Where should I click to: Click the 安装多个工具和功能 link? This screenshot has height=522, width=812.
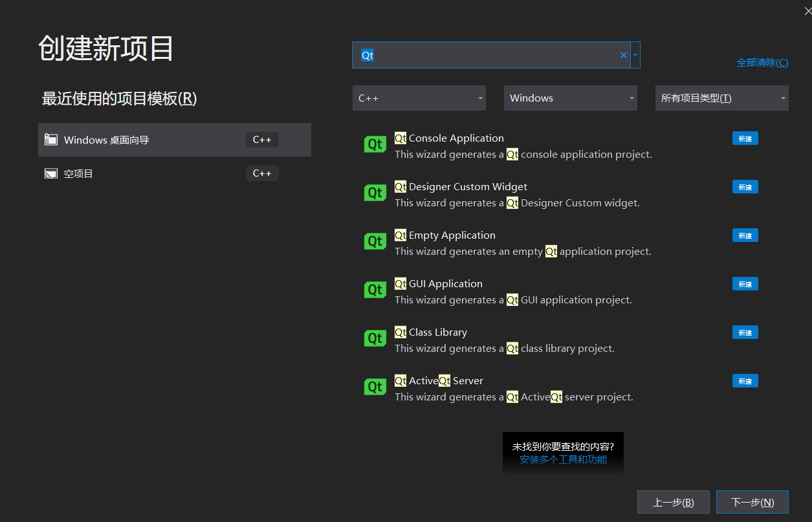click(x=563, y=460)
